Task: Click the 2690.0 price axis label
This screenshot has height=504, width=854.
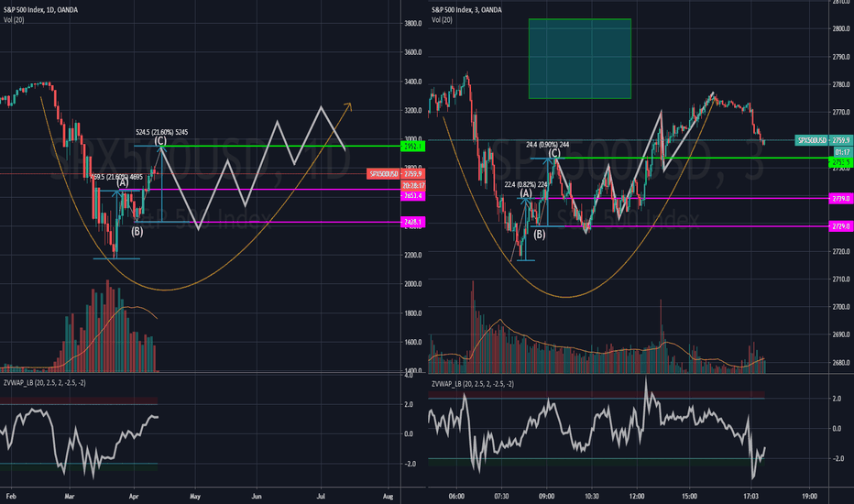Action: pos(841,335)
